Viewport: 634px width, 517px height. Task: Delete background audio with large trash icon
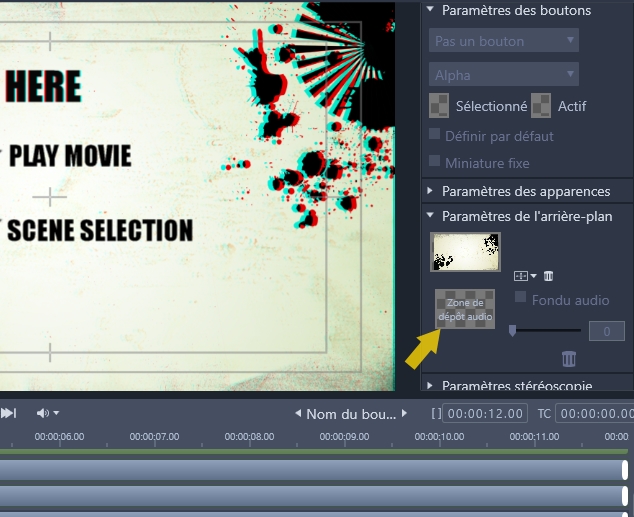569,359
